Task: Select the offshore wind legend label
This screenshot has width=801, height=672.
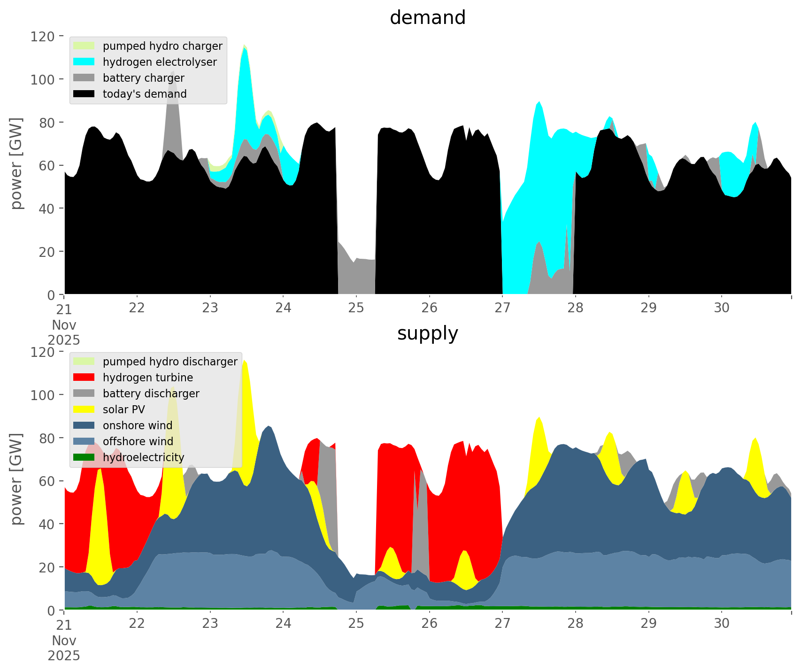Action: pos(138,441)
